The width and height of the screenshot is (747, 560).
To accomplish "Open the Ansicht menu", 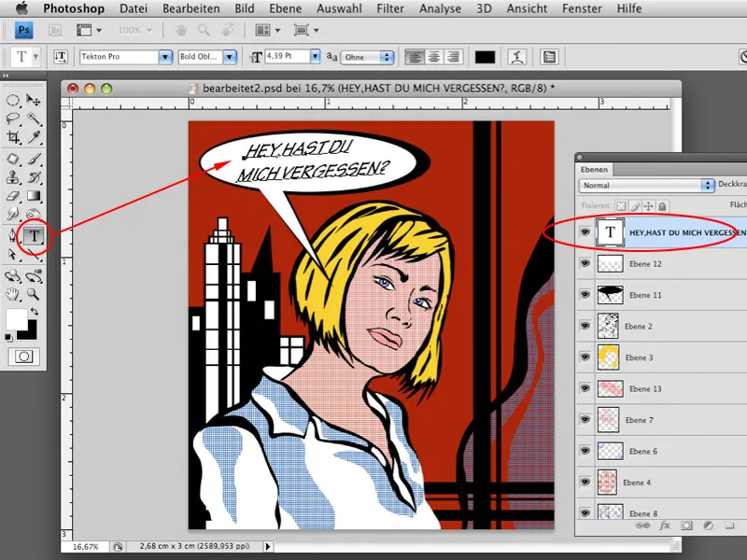I will 527,8.
